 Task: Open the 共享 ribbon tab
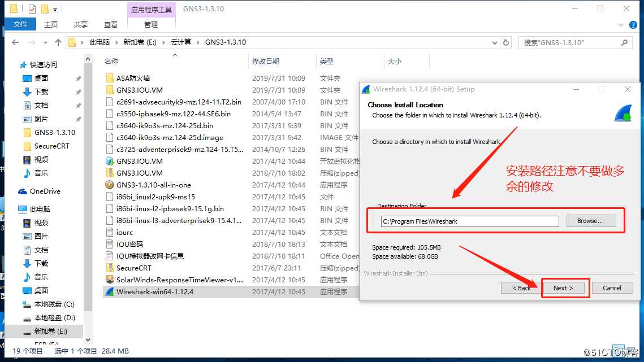[80, 25]
